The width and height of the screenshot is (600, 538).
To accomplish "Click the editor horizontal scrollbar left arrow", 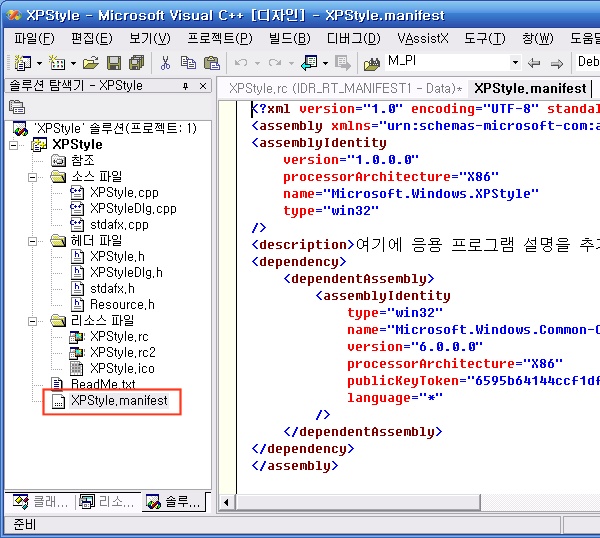I will tap(227, 502).
